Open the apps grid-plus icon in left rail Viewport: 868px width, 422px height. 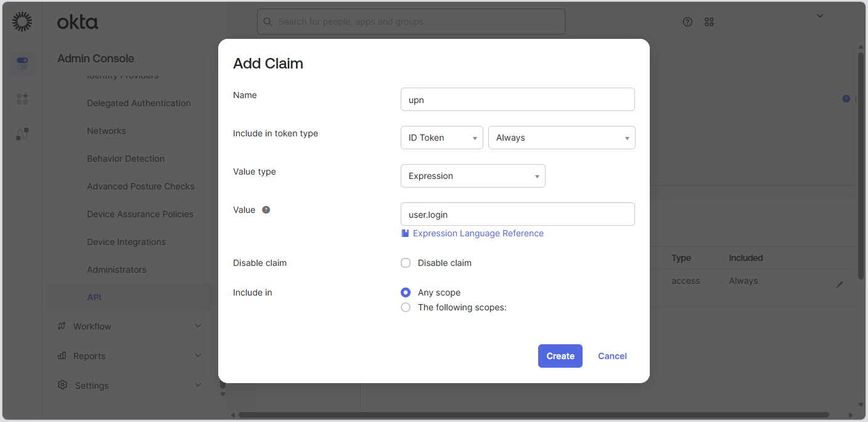tap(22, 99)
